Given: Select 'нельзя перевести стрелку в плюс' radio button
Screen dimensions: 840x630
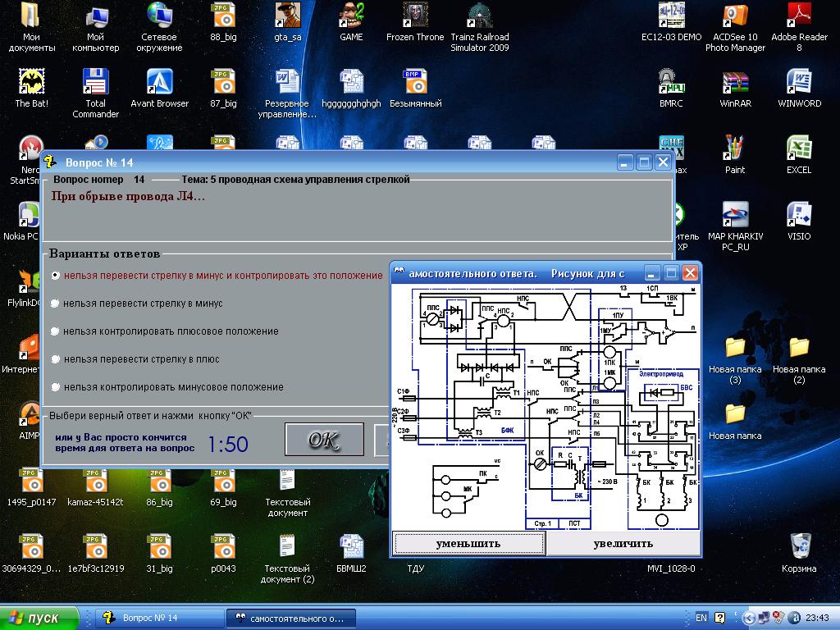Looking at the screenshot, I should click(55, 359).
